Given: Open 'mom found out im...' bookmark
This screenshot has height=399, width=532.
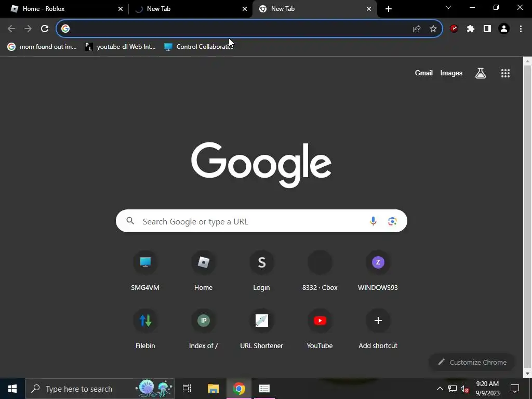Looking at the screenshot, I should [x=42, y=47].
